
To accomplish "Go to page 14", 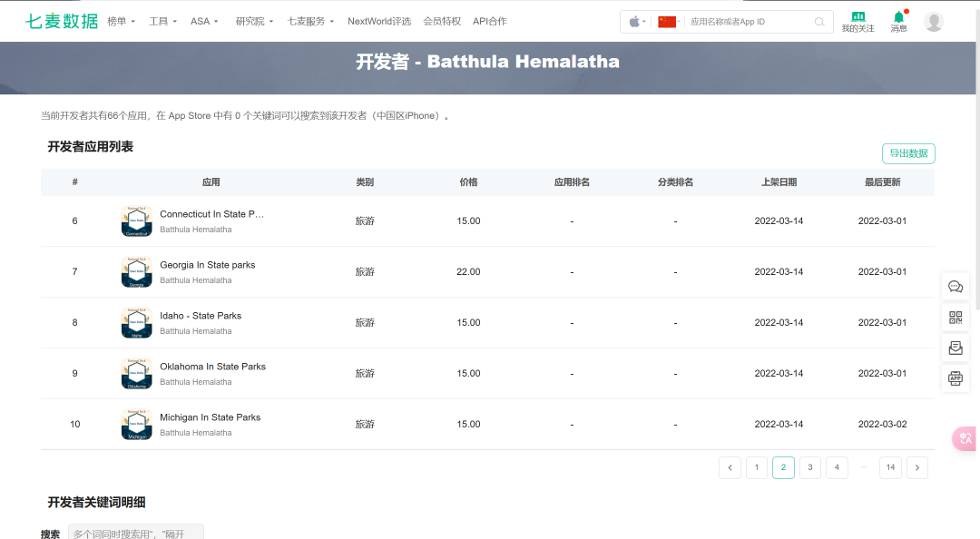I will click(x=891, y=467).
